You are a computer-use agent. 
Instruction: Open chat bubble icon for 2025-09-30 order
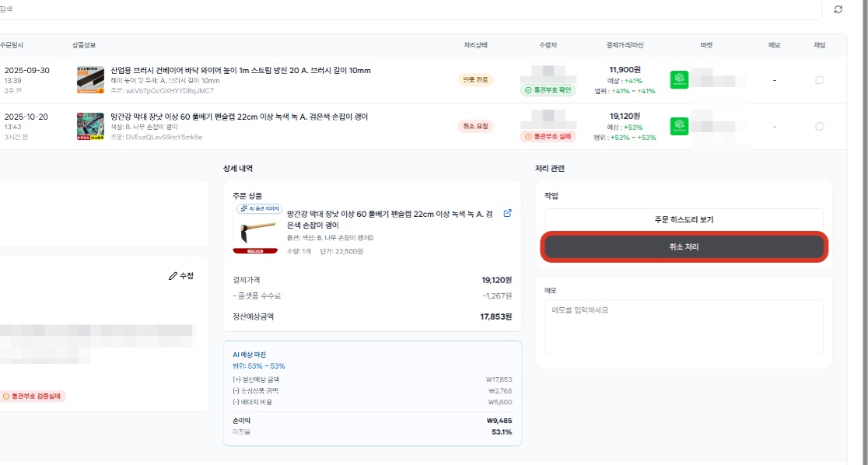(x=819, y=80)
